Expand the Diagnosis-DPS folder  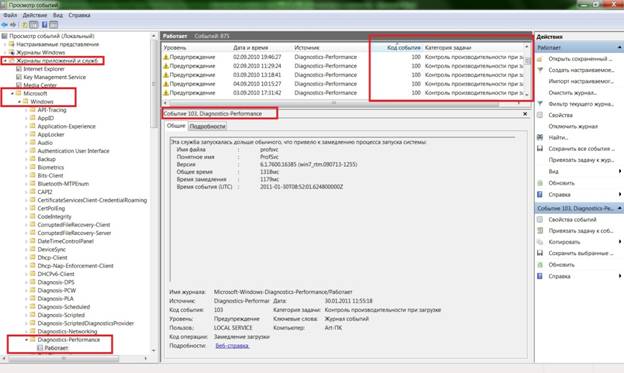[x=27, y=282]
